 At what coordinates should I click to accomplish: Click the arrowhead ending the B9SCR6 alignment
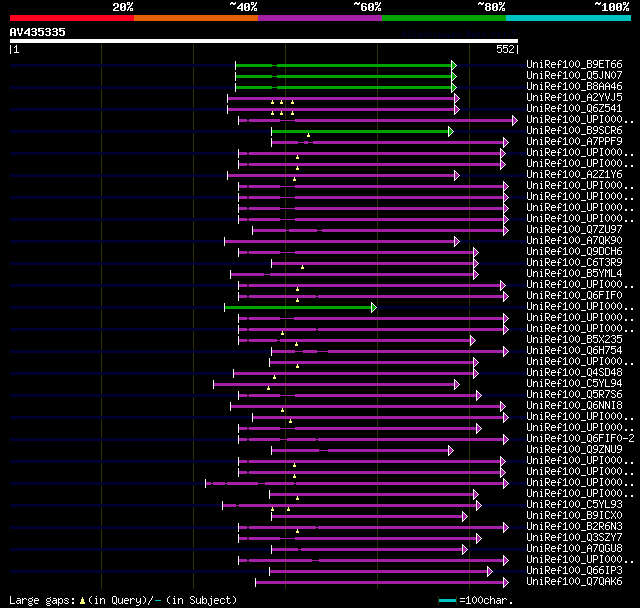(x=451, y=131)
